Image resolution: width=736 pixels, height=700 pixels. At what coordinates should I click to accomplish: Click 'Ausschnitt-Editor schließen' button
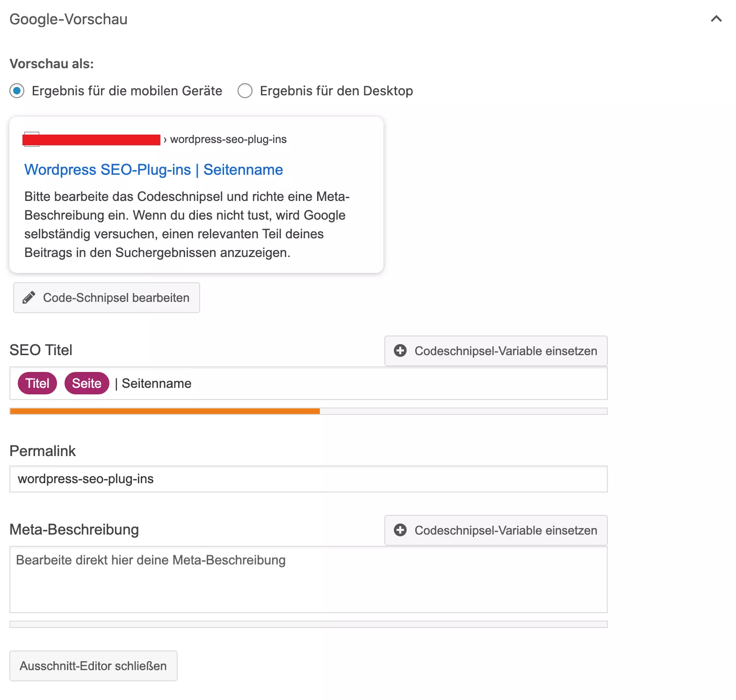tap(94, 666)
